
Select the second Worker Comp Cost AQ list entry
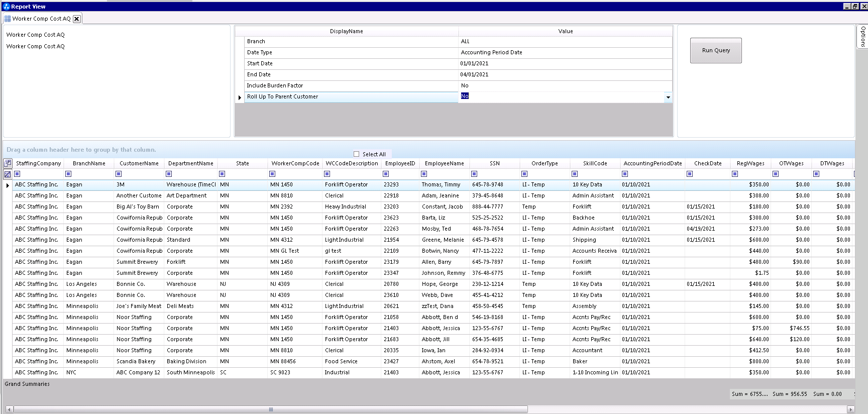point(36,47)
